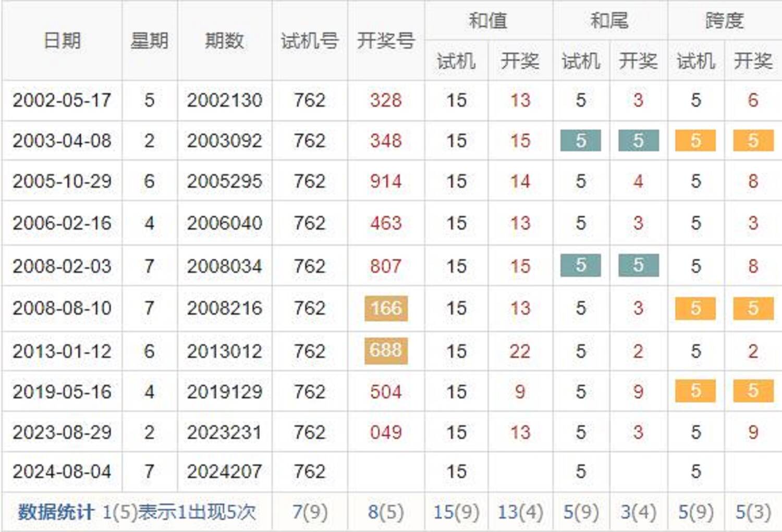Click the highlighted 166 winning number

pos(386,308)
